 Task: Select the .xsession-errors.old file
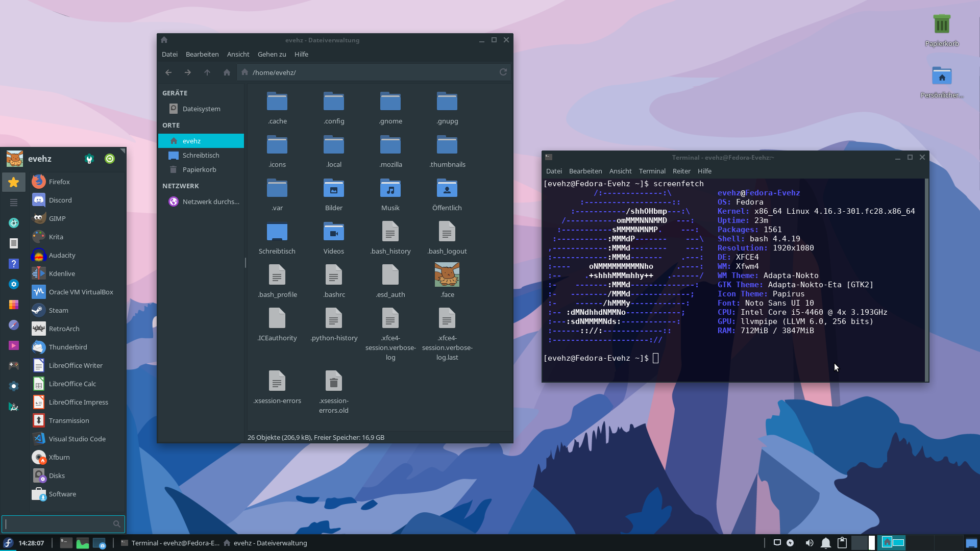[334, 392]
